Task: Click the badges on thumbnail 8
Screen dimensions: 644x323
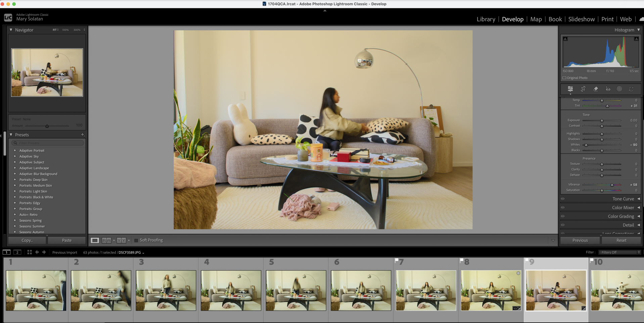Action: tap(517, 308)
